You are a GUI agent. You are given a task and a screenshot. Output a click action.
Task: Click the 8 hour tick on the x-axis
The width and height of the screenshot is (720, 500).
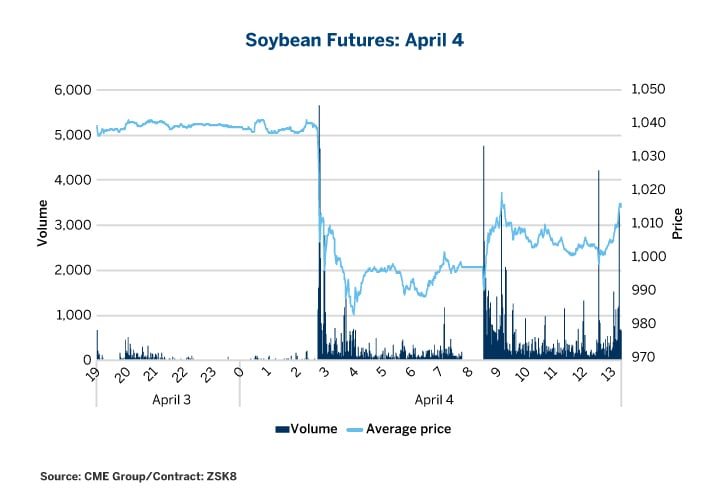[x=467, y=371]
